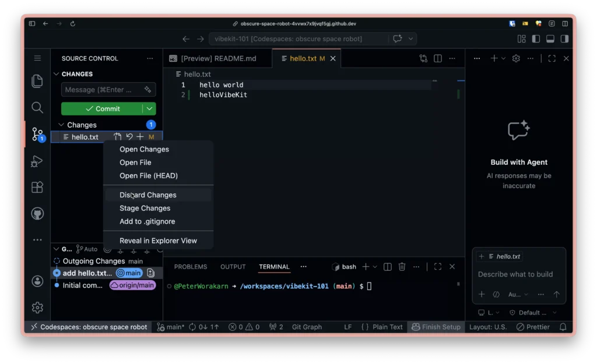Open the Default model dropdown in the chat
This screenshot has height=364, width=597.
pos(533,313)
